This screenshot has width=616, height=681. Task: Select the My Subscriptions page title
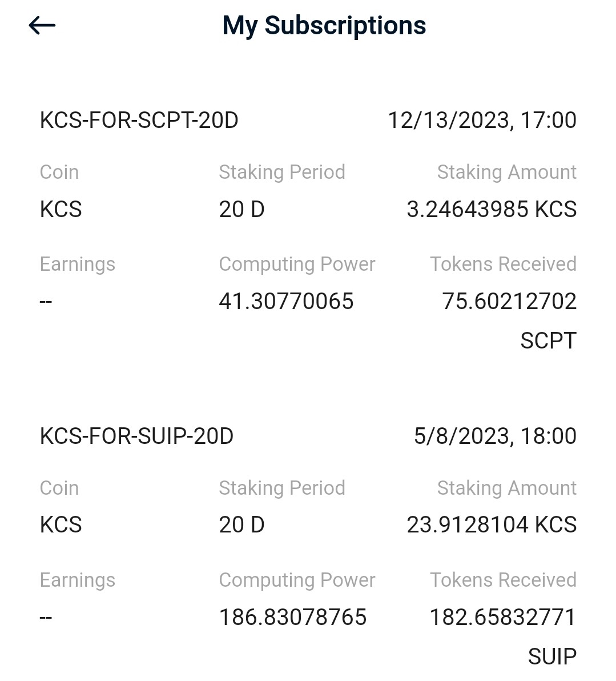tap(324, 26)
